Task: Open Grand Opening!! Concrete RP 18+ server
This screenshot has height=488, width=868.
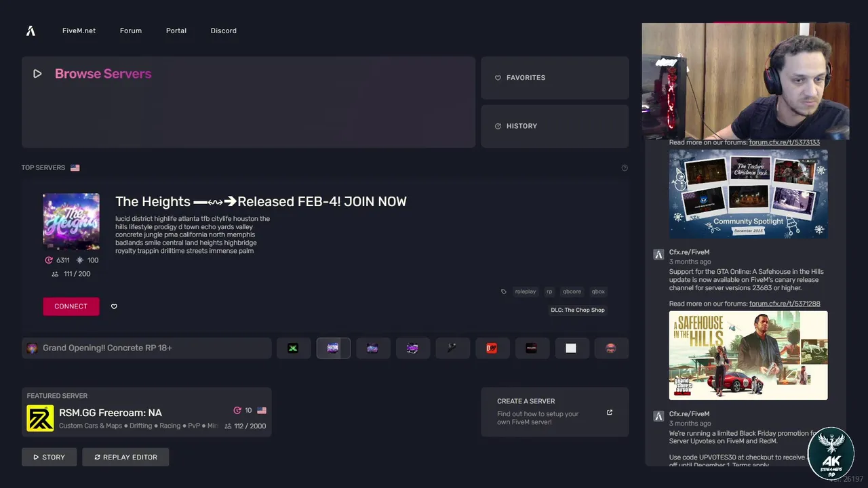Action: [146, 348]
